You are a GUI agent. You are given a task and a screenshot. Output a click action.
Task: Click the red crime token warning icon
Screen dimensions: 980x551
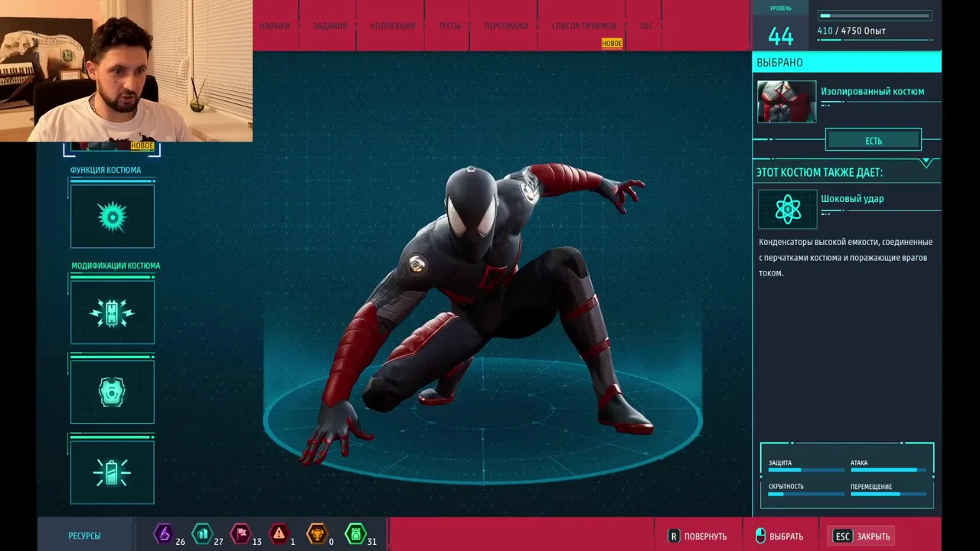coord(279,533)
